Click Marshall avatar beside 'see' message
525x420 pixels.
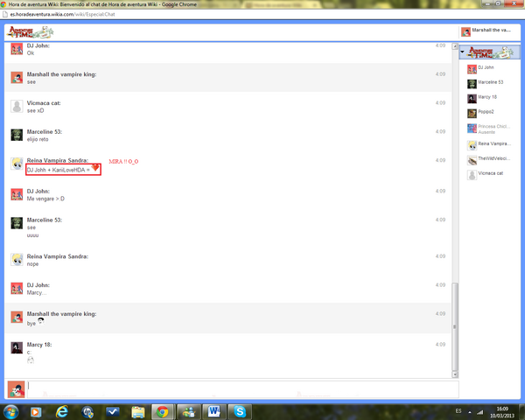point(17,78)
